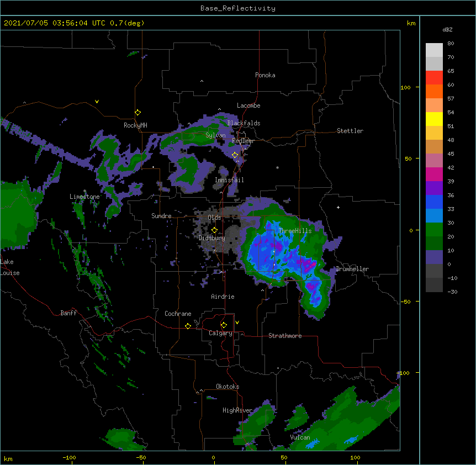Select the blue 33-36 dBZ legend swatch
This screenshot has height=465, width=476.
(x=434, y=202)
